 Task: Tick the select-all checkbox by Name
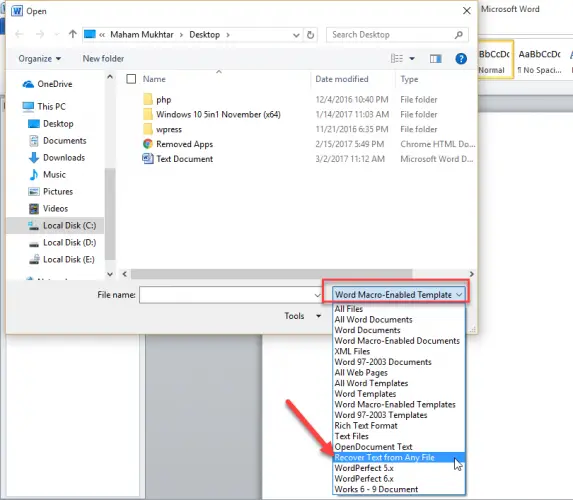tap(131, 79)
